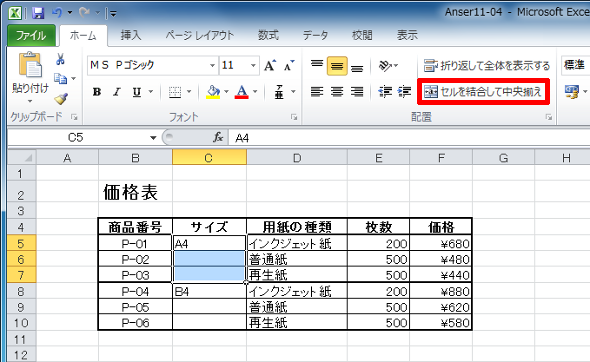Increase the cell indent
Image resolution: width=590 pixels, height=362 pixels.
[404, 92]
